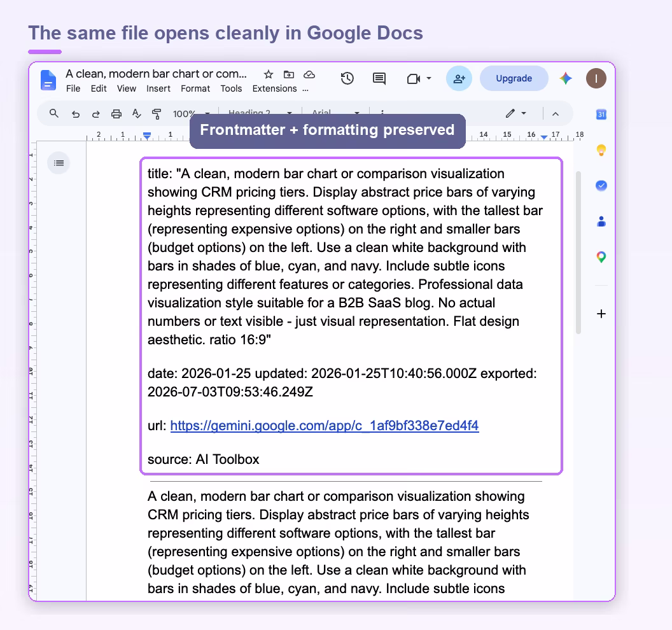Click the print icon
This screenshot has height=630, width=672.
tap(116, 114)
